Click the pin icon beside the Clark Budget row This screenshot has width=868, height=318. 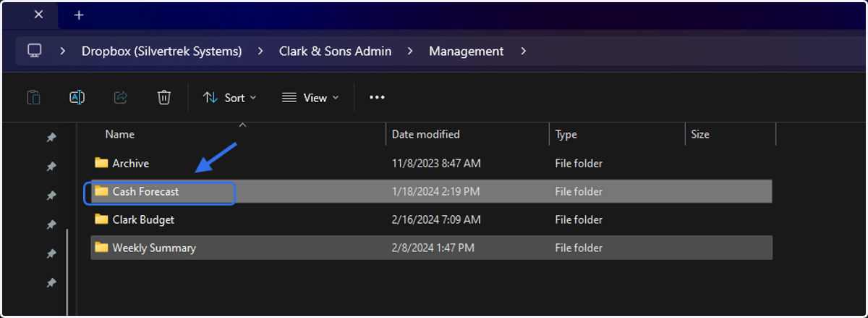[51, 225]
